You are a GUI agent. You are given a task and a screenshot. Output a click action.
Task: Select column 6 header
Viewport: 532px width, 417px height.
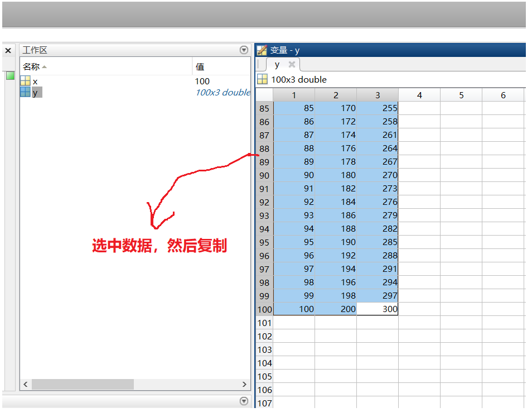503,95
